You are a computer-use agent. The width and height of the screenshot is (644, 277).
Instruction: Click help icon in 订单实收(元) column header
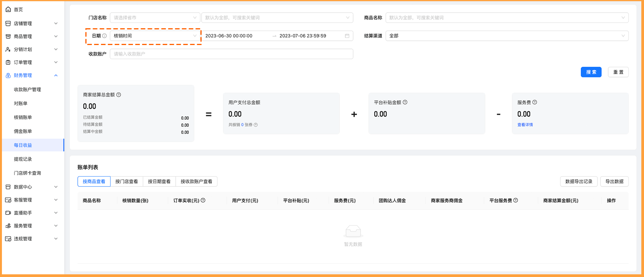203,200
